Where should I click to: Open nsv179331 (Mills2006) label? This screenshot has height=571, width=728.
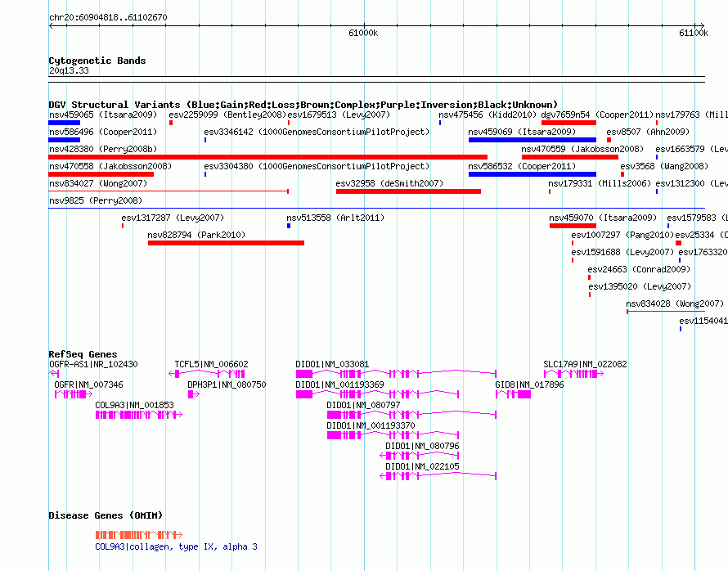600,183
